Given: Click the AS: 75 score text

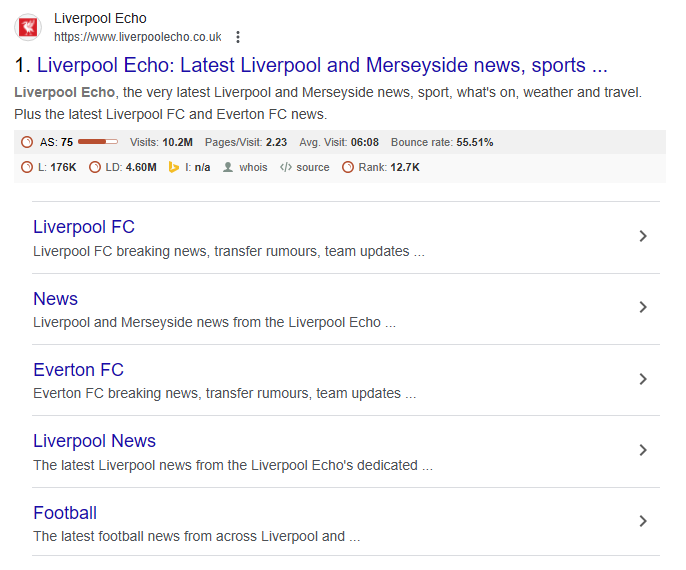Looking at the screenshot, I should pos(56,142).
